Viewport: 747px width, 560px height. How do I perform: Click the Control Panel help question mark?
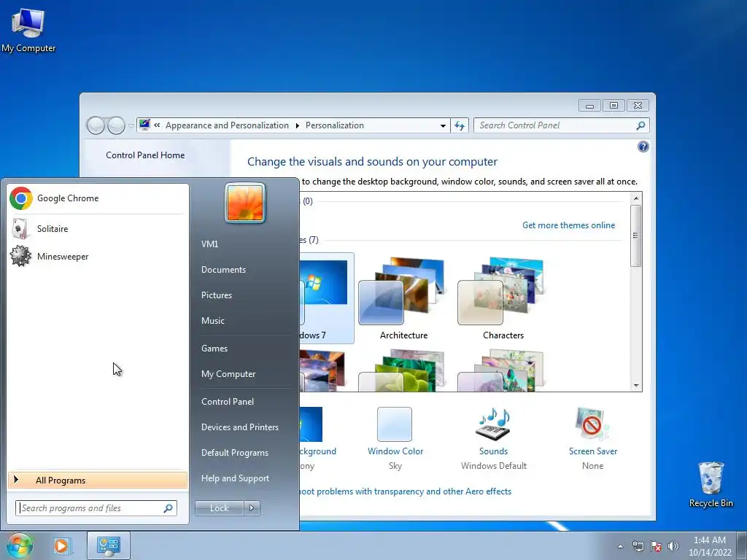tap(643, 147)
